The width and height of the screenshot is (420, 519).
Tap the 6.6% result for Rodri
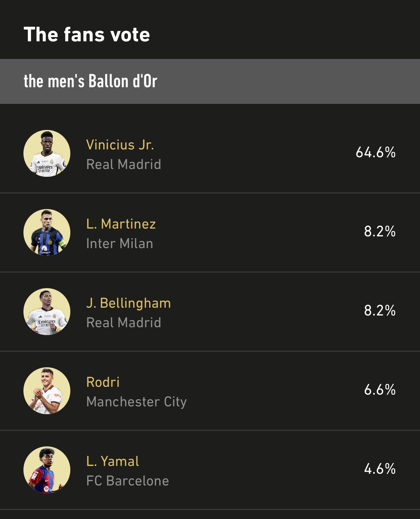tap(380, 390)
